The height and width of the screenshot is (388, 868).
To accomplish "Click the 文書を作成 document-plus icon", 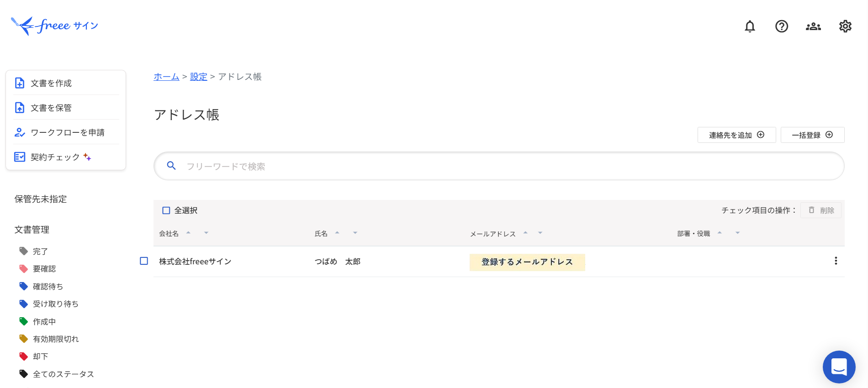I will click(20, 83).
